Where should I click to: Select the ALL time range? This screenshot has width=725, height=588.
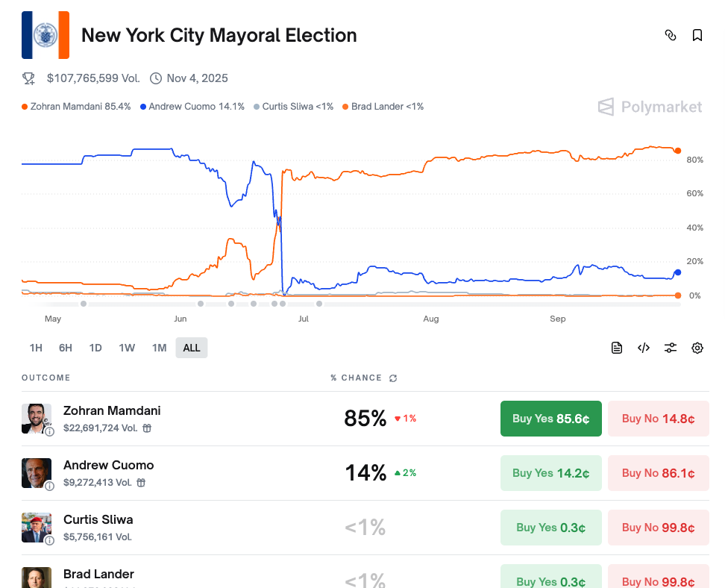point(192,348)
